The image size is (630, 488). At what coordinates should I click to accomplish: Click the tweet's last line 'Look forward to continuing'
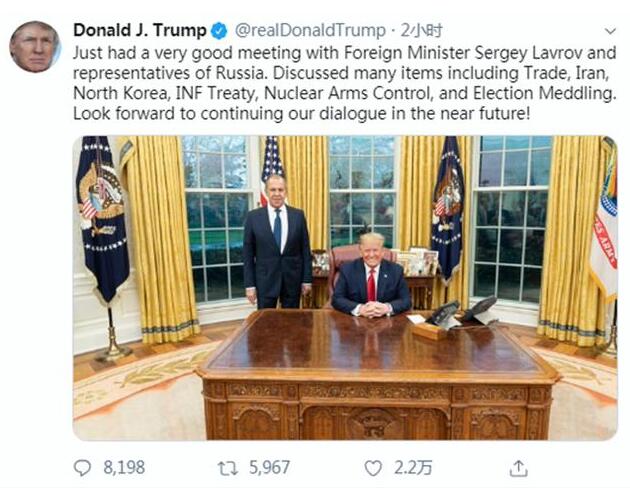coord(301,114)
